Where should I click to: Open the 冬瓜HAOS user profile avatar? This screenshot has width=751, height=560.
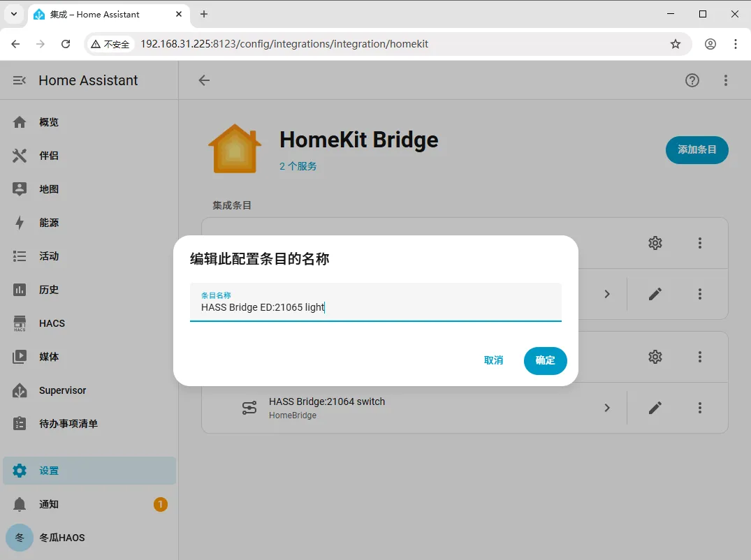(x=20, y=538)
